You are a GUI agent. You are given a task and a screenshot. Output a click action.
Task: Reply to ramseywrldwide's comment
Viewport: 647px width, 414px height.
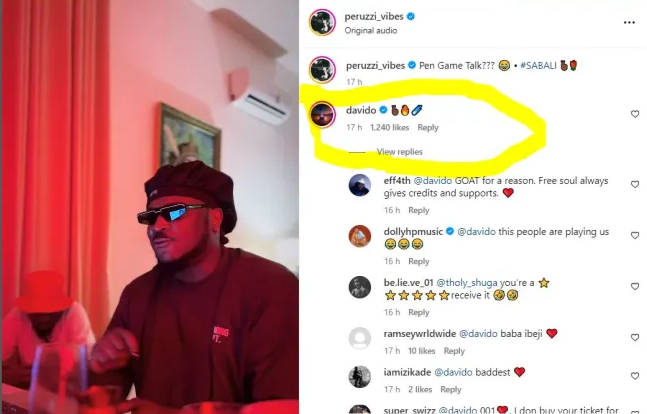pyautogui.click(x=454, y=351)
